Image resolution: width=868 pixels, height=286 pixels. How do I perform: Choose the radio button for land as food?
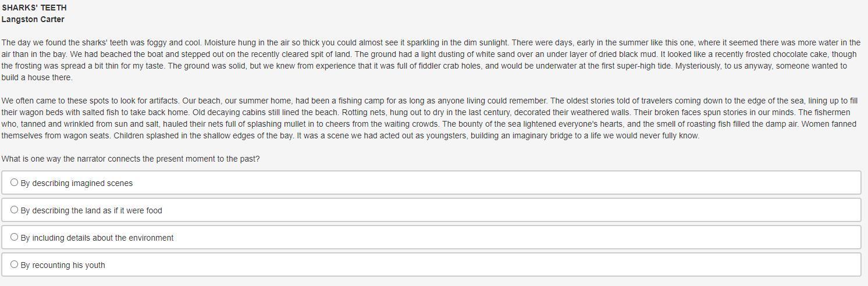click(15, 210)
